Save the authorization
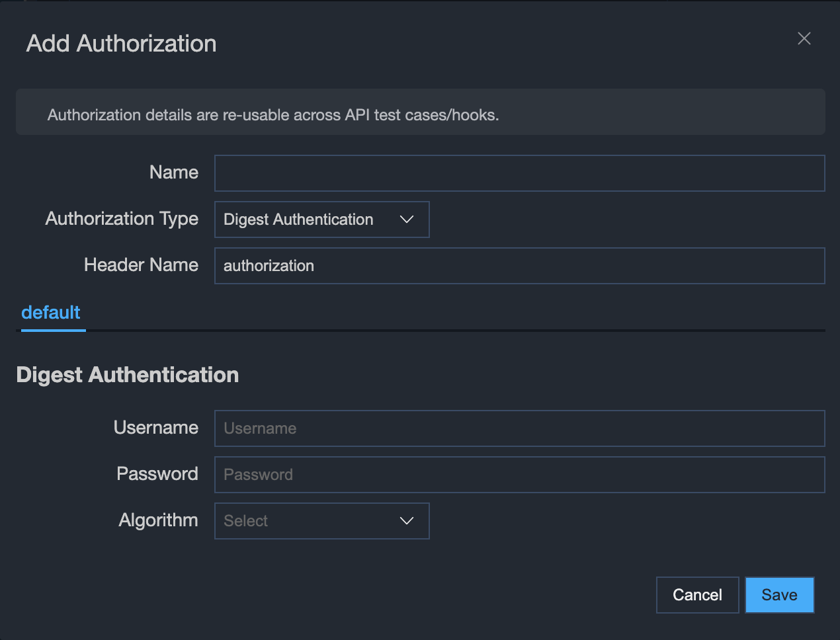Viewport: 840px width, 640px height. pos(779,595)
